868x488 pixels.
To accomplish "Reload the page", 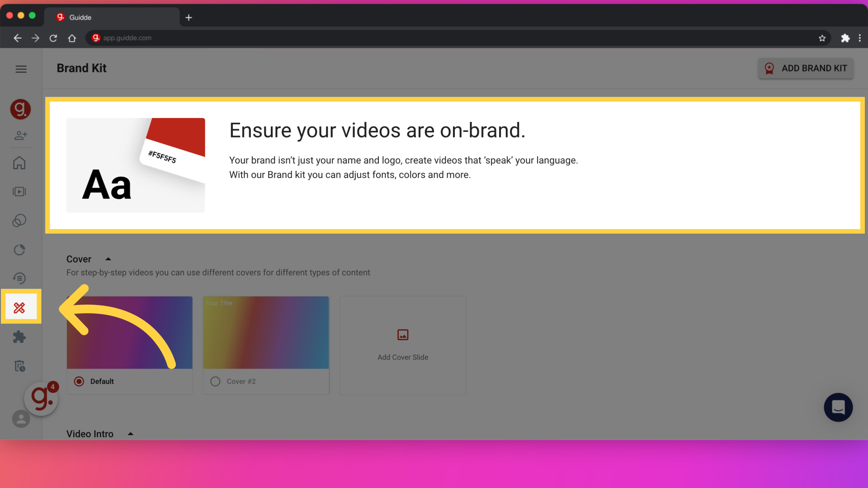I will coord(53,38).
